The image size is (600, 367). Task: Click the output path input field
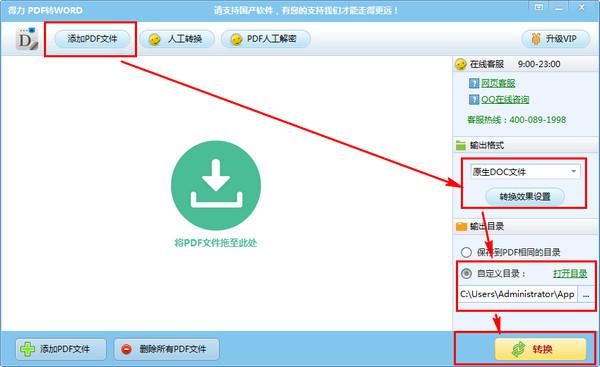tap(517, 294)
